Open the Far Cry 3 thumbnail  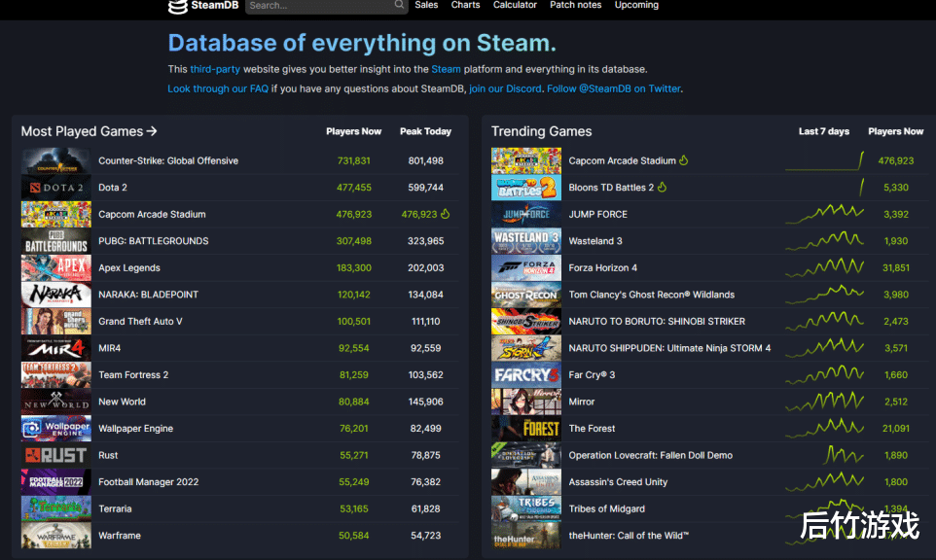526,375
